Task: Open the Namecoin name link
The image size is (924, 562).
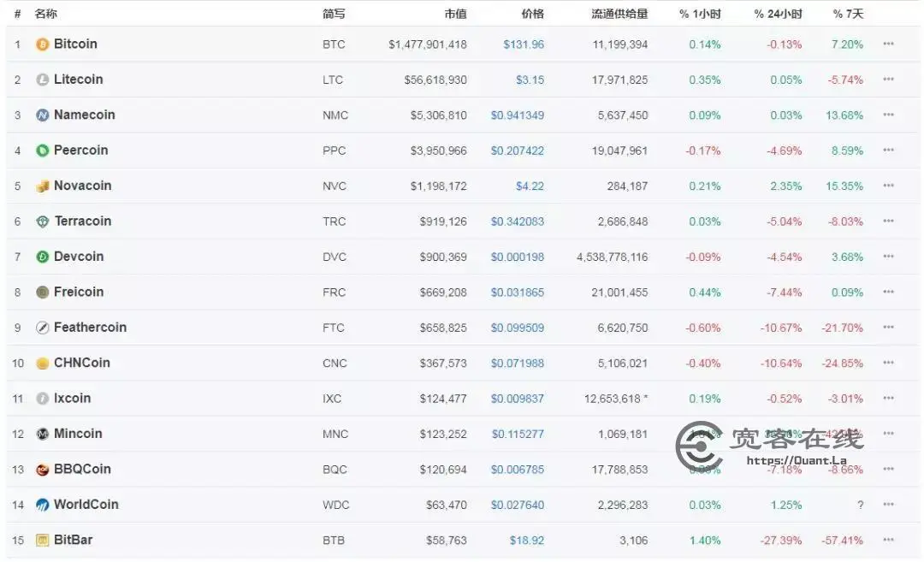Action: (84, 115)
